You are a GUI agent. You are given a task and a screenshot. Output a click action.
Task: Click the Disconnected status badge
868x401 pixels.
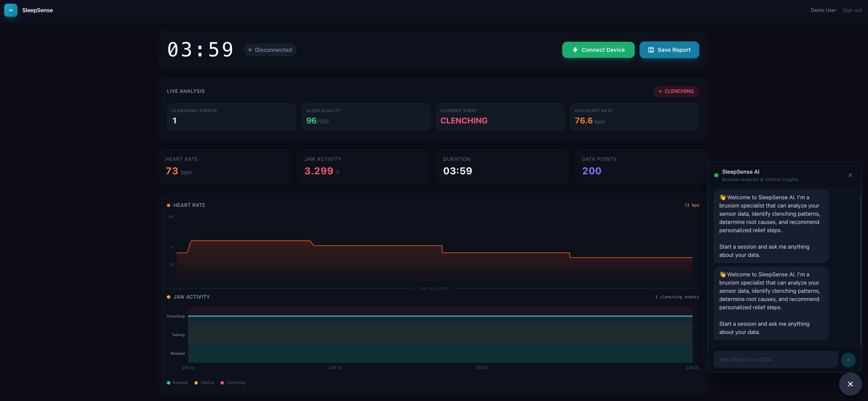[270, 50]
